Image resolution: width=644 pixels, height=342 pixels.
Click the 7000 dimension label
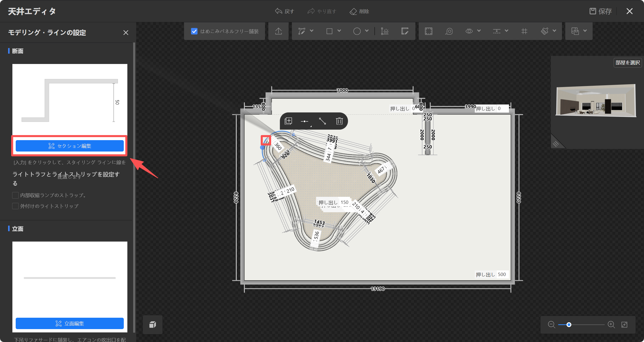tap(342, 90)
